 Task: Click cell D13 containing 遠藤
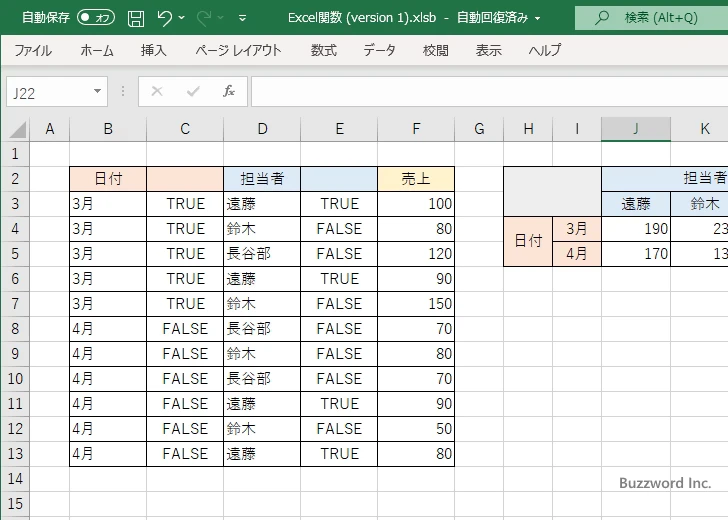coord(262,454)
